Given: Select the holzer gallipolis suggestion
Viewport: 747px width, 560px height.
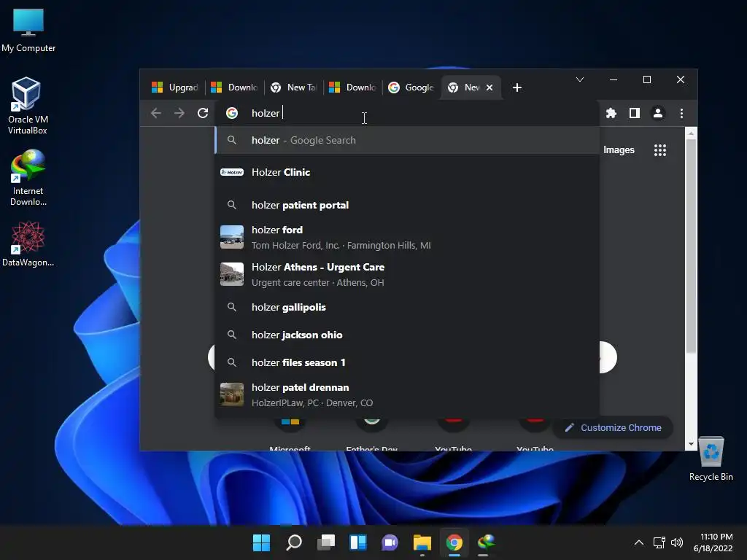Looking at the screenshot, I should tap(407, 307).
